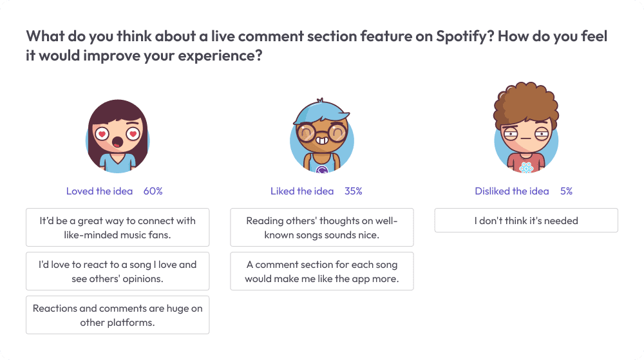Click the blue-haired avatar with glasses
This screenshot has height=360, width=644.
[x=321, y=138]
